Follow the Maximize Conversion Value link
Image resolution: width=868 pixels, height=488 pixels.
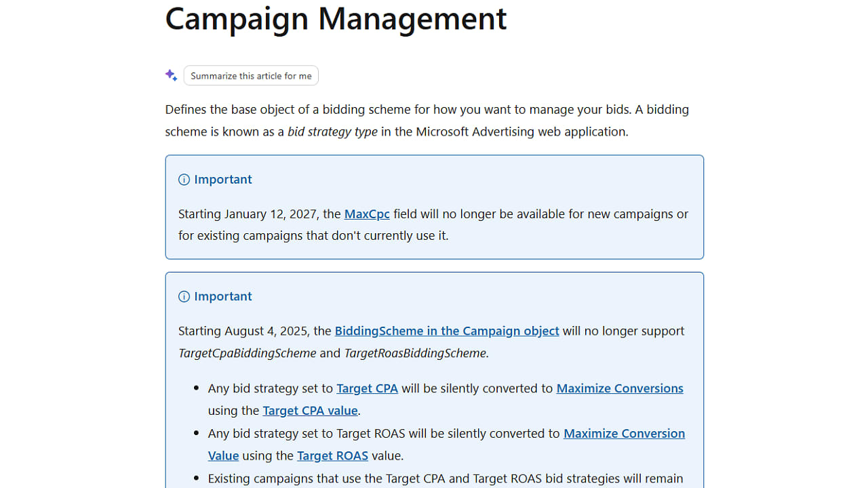tap(625, 433)
